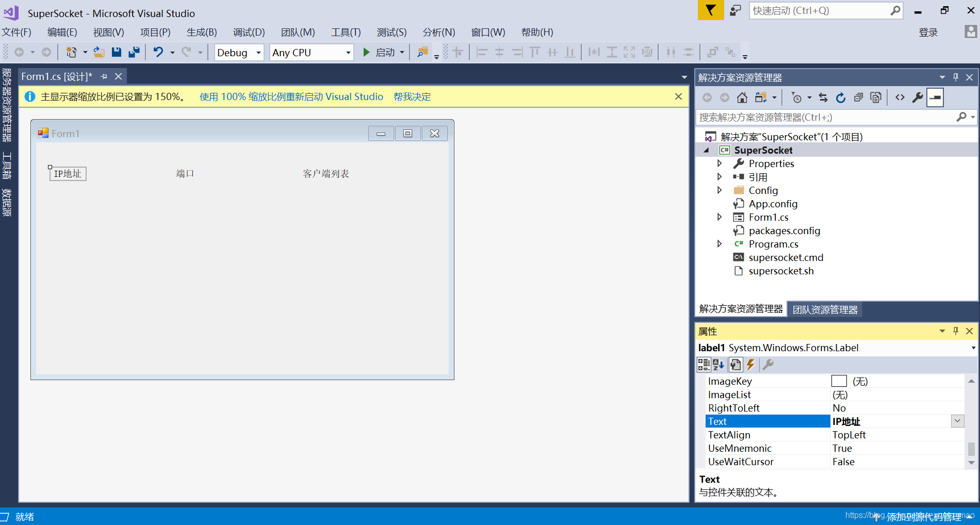Viewport: 980px width, 525px height.
Task: Click the New Project toolbar icon
Action: point(71,52)
